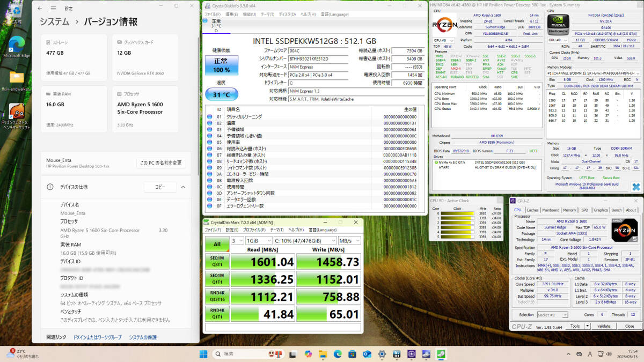
Task: Click the システム breadcrumb link in Settings
Action: click(54, 22)
